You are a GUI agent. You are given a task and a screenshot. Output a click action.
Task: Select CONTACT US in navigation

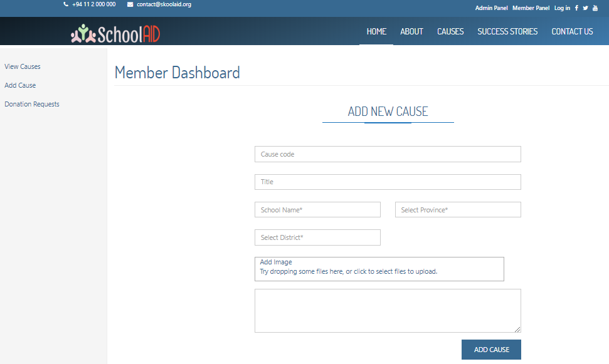(x=572, y=31)
